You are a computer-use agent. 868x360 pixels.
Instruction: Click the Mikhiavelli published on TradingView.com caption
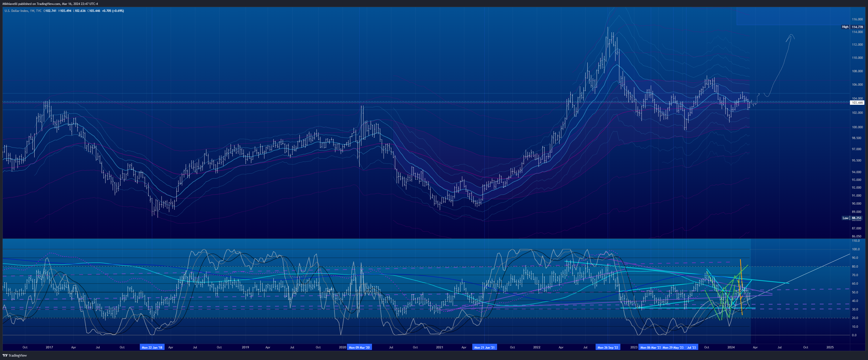click(50, 4)
